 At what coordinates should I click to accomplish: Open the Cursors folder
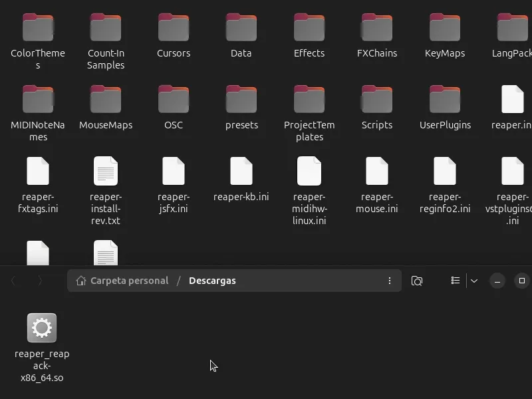(174, 27)
